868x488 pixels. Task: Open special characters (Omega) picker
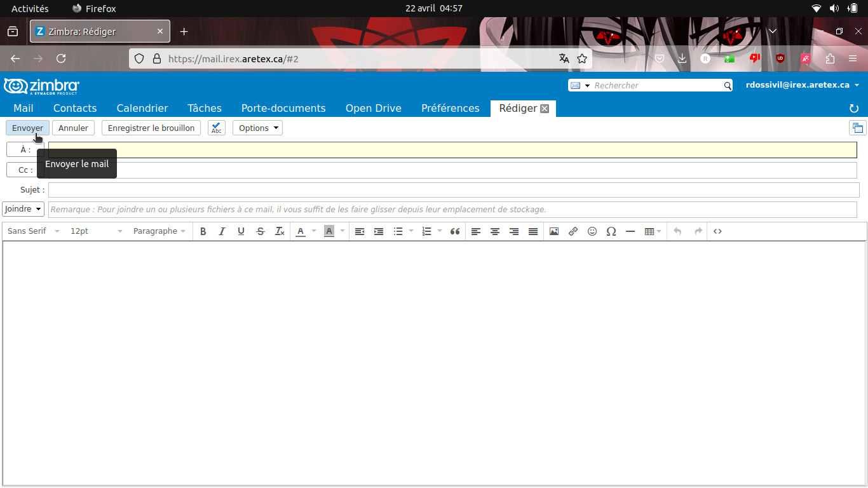coord(611,231)
